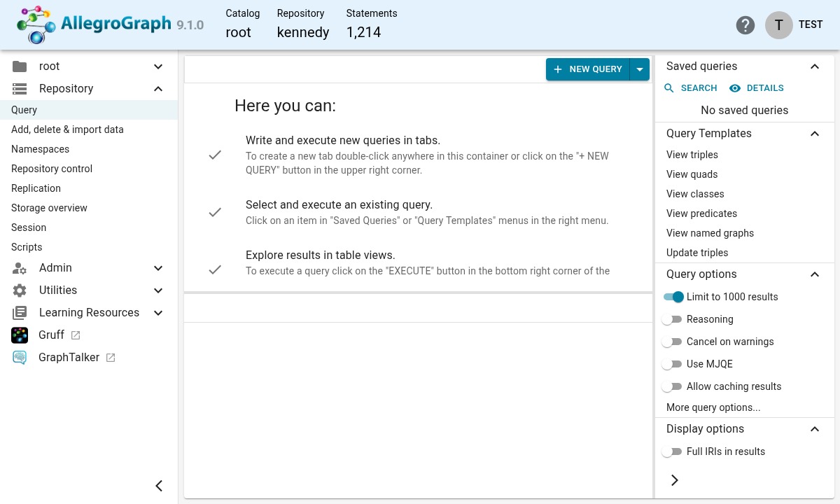The width and height of the screenshot is (840, 504).
Task: Click the root catalog name in header
Action: coord(238,32)
